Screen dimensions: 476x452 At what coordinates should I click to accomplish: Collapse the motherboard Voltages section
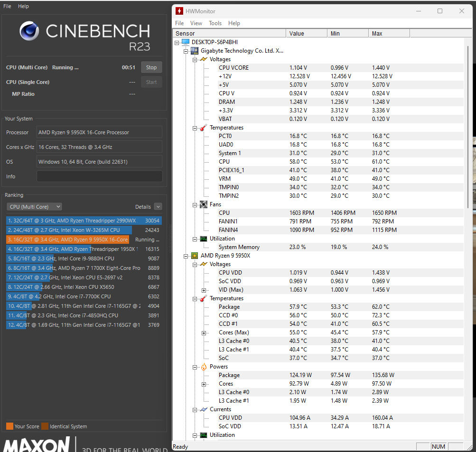tap(195, 60)
